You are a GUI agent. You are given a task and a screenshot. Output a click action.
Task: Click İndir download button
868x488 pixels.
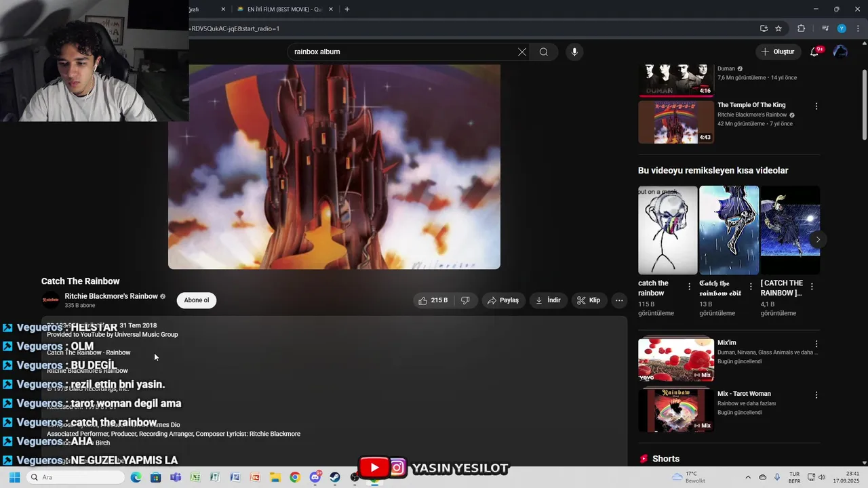(548, 300)
